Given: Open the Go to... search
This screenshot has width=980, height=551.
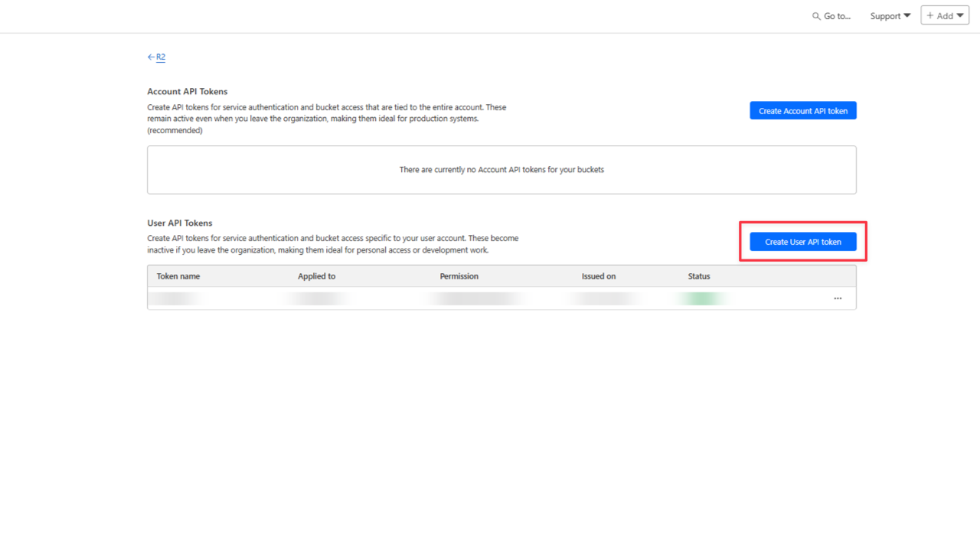Looking at the screenshot, I should pyautogui.click(x=831, y=16).
